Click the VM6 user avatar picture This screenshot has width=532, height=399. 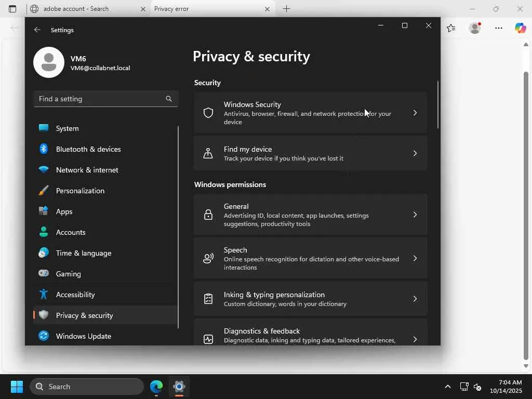(49, 62)
